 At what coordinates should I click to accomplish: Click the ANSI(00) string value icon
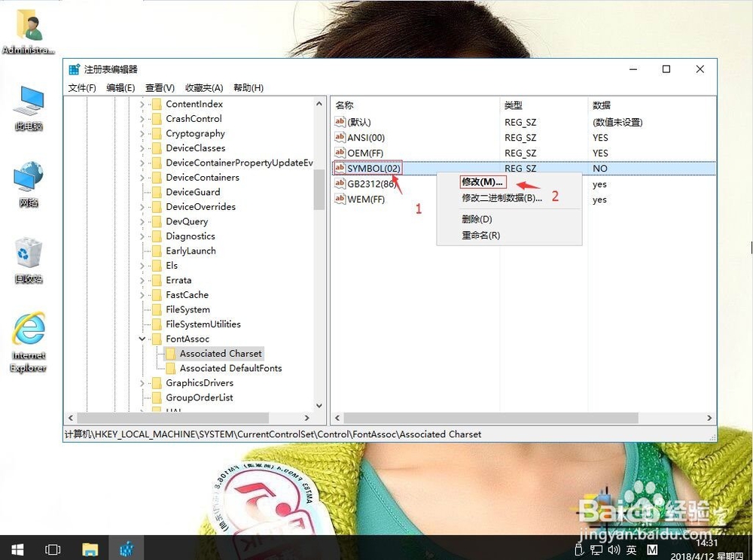(340, 137)
